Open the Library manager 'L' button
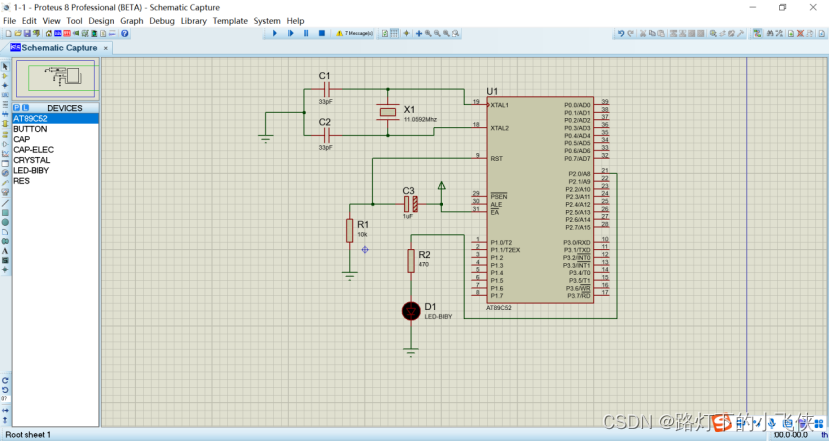 point(25,108)
